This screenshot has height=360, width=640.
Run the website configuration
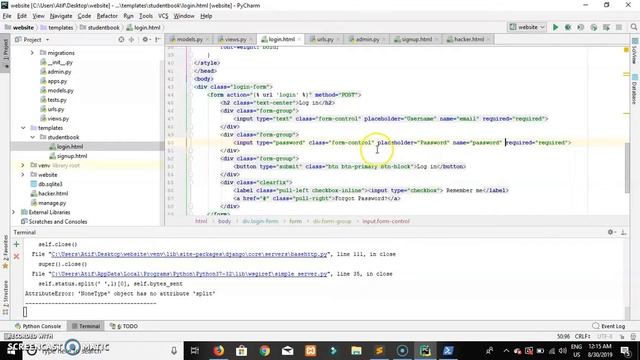click(555, 27)
